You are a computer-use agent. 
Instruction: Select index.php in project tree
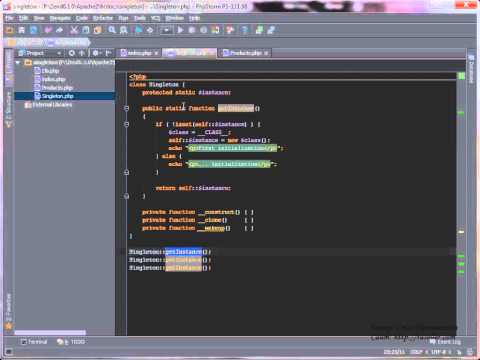click(50, 79)
